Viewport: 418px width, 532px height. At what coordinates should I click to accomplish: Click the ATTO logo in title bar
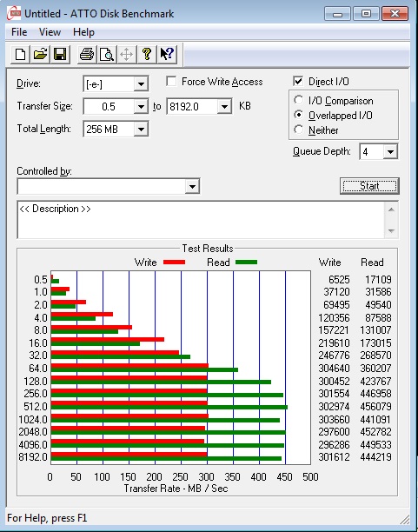click(x=14, y=14)
